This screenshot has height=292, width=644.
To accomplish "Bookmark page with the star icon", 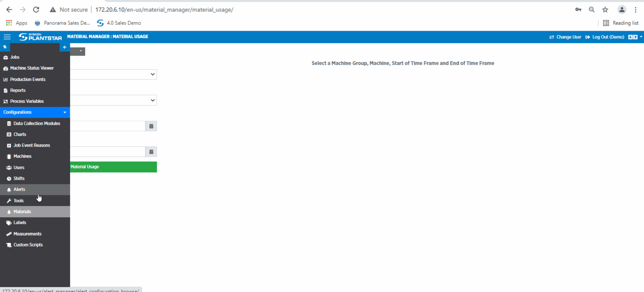I will click(605, 10).
